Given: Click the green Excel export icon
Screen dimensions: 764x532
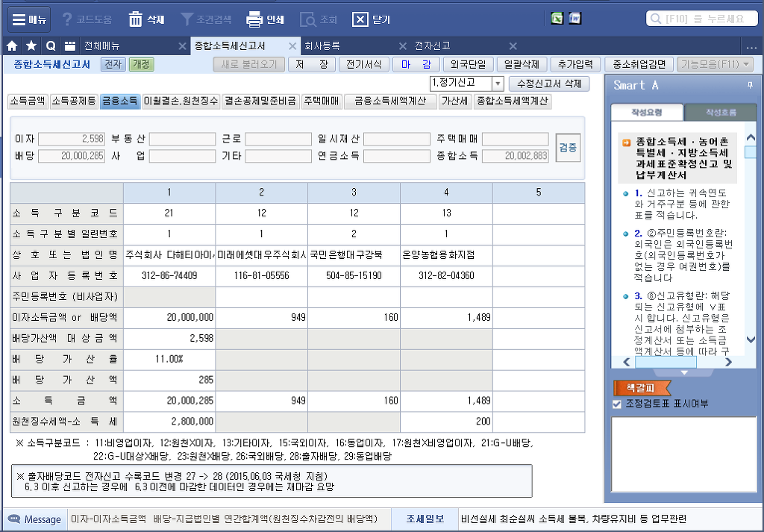Looking at the screenshot, I should click(557, 19).
